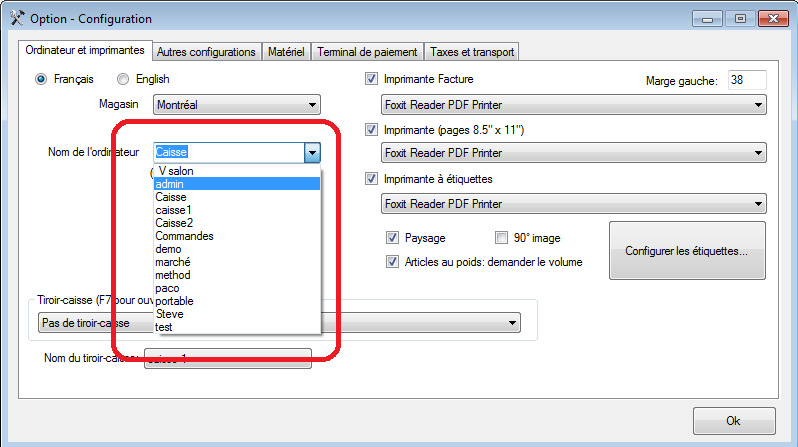This screenshot has height=447, width=798.
Task: Select the English language option
Action: [x=123, y=79]
